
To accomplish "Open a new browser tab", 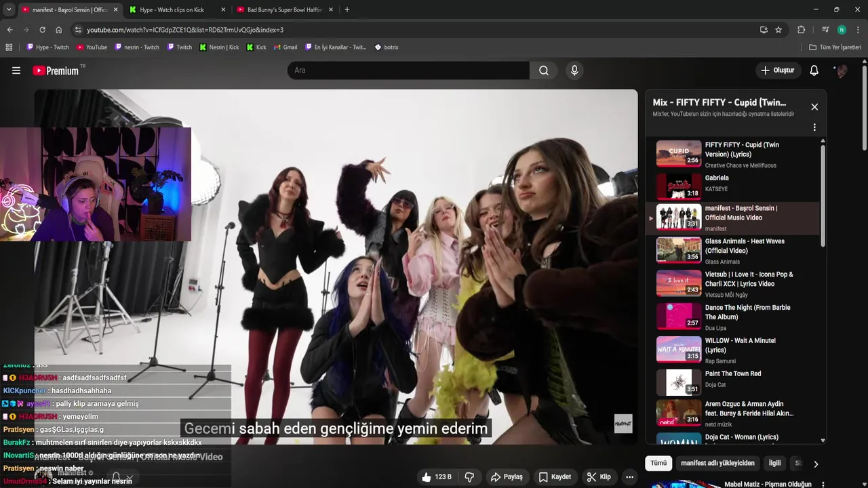I will point(347,9).
